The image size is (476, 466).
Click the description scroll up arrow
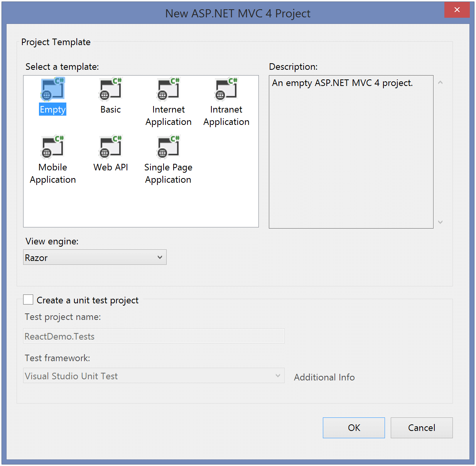click(440, 82)
